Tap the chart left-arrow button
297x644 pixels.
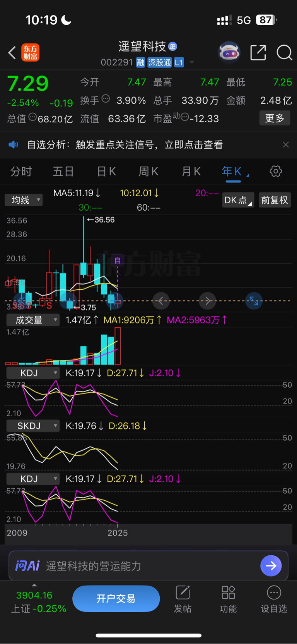(161, 301)
